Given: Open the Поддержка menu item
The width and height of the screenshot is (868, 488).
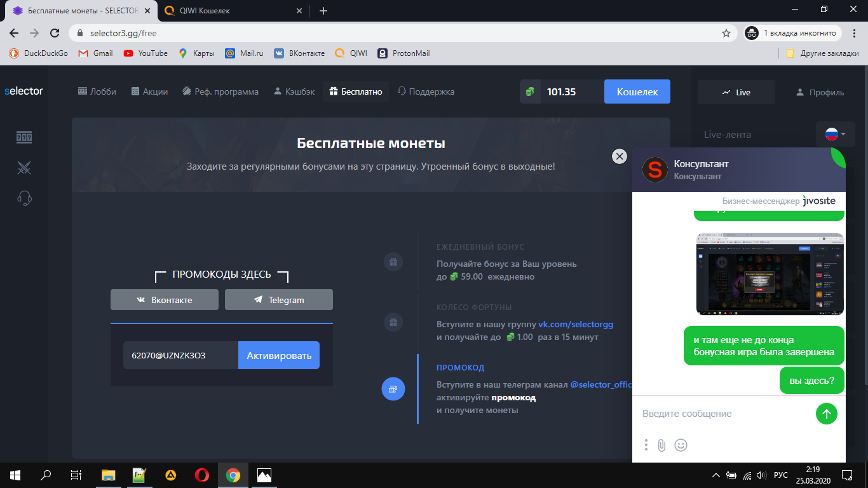Looking at the screenshot, I should 426,91.
